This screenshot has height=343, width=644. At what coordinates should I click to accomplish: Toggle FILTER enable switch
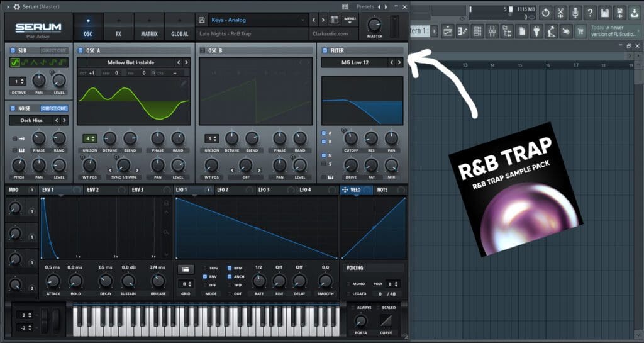325,50
